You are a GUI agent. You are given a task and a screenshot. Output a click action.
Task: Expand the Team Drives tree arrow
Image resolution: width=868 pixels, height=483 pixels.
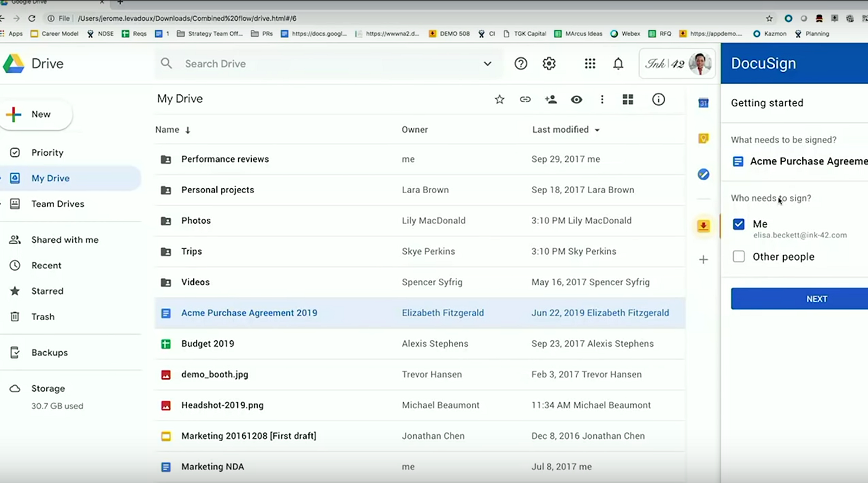tap(2, 204)
